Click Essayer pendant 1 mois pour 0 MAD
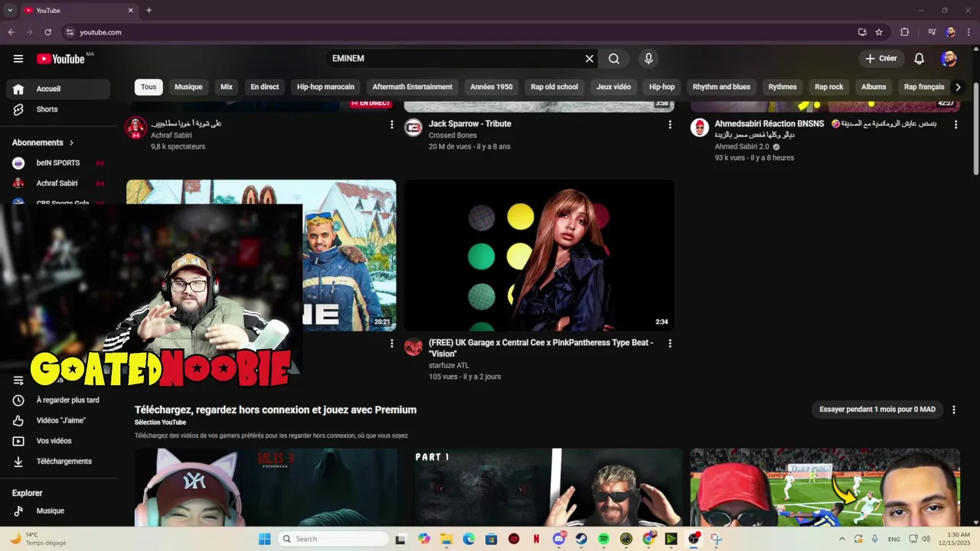Image resolution: width=980 pixels, height=551 pixels. [x=877, y=409]
